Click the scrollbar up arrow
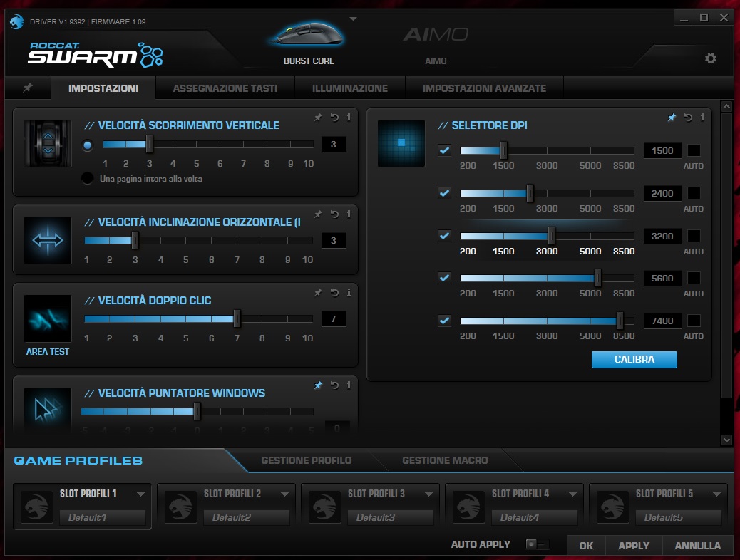This screenshot has width=740, height=560. pyautogui.click(x=726, y=107)
